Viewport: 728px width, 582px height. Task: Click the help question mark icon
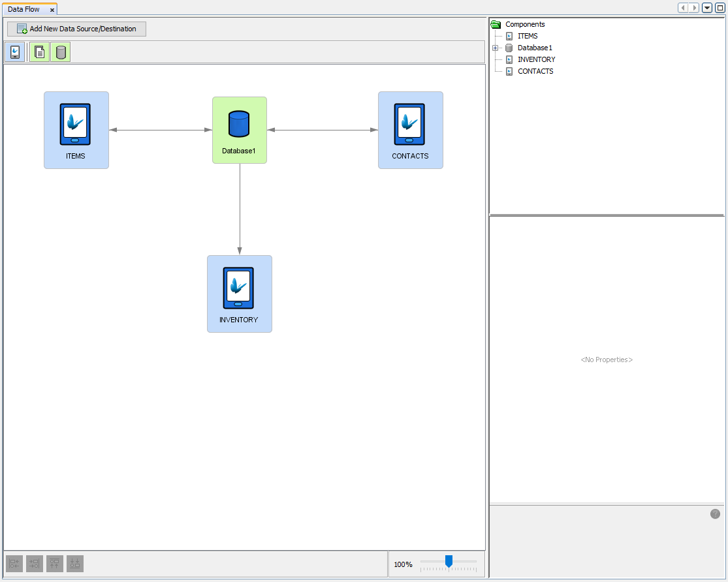[715, 513]
